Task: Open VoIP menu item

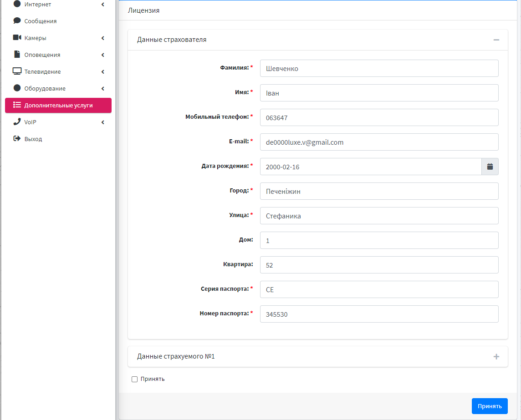Action: (x=58, y=122)
